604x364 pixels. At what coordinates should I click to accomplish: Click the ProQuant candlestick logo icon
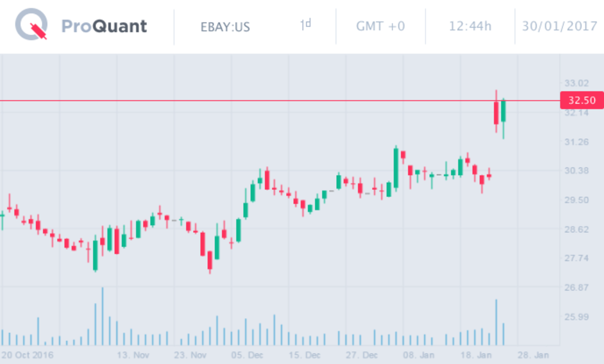pos(31,26)
